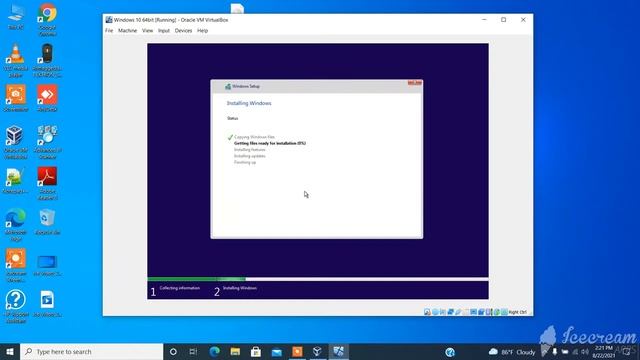Open Mail from the taskbar
Image resolution: width=640 pixels, height=360 pixels.
tap(277, 351)
